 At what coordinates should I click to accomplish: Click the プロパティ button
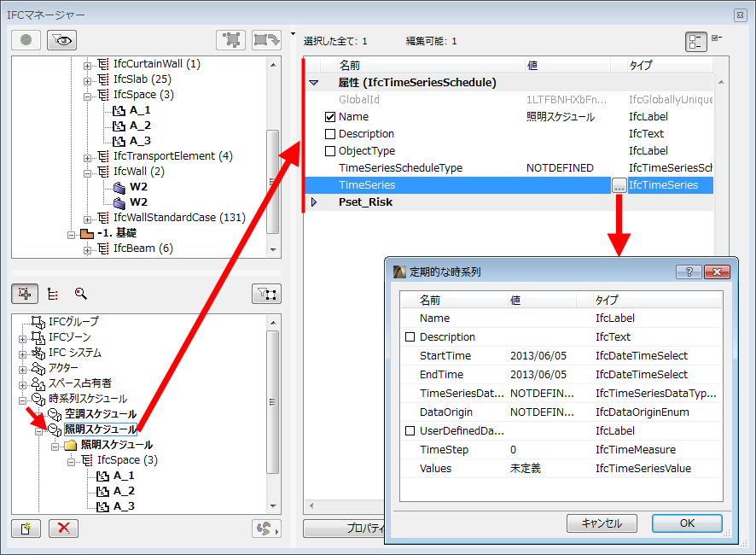(x=344, y=529)
